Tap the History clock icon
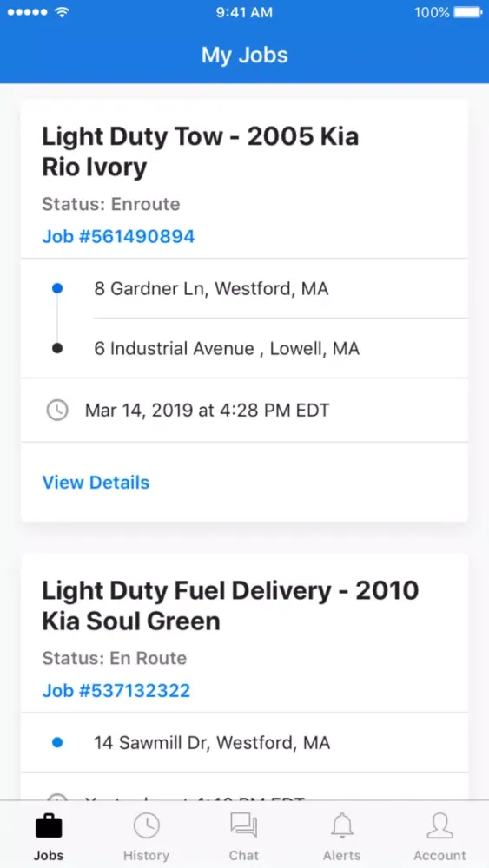Screen dimensions: 489x868 (146, 826)
